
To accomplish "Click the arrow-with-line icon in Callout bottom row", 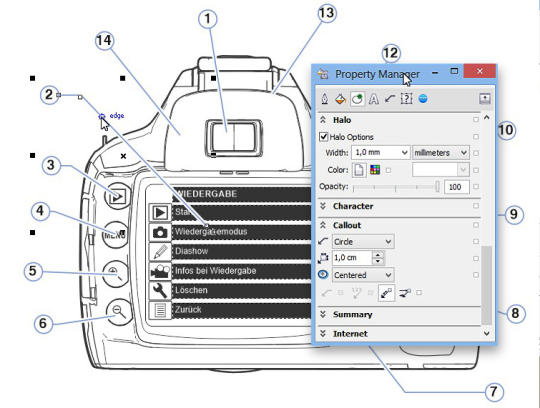I will point(405,293).
